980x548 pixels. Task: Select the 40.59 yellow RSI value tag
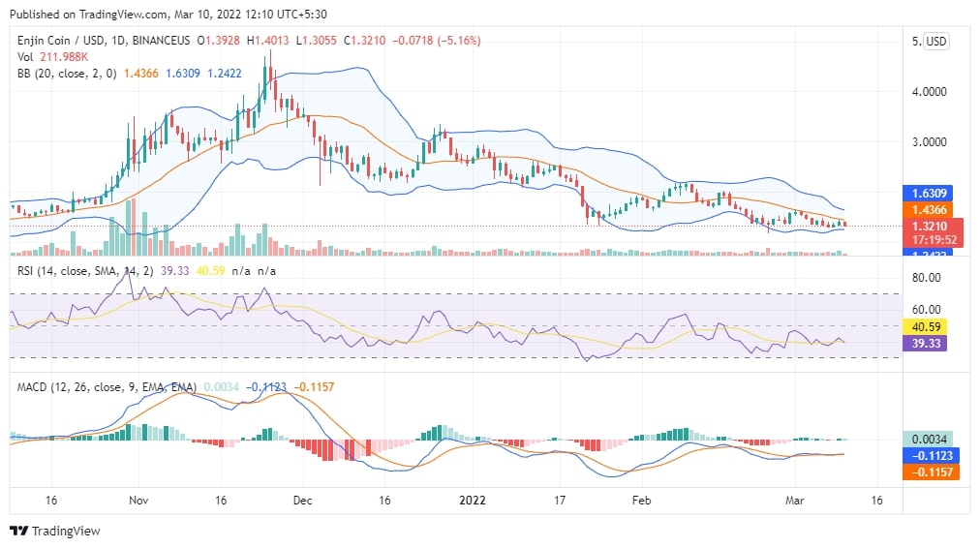pos(926,327)
